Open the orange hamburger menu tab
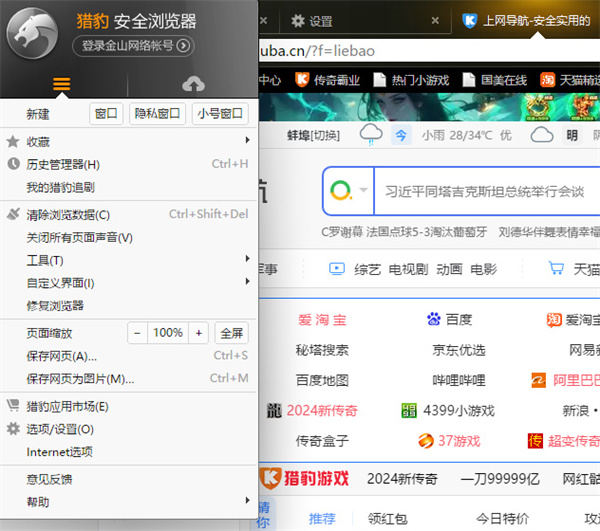This screenshot has width=600, height=531. tap(62, 83)
